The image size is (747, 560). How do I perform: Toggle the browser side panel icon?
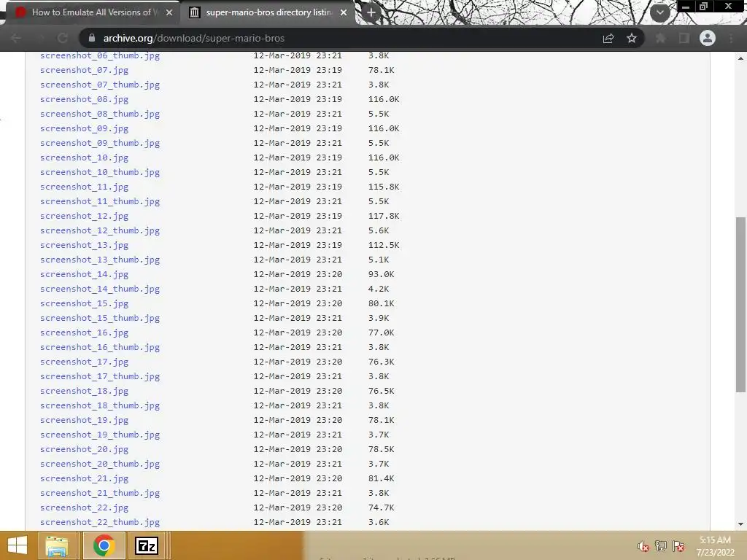coord(684,38)
